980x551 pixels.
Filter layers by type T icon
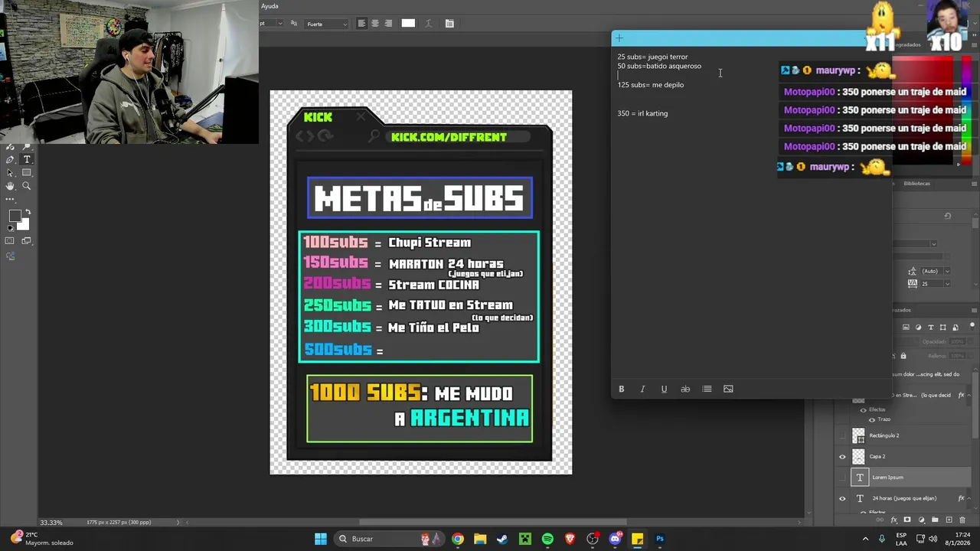pos(931,328)
